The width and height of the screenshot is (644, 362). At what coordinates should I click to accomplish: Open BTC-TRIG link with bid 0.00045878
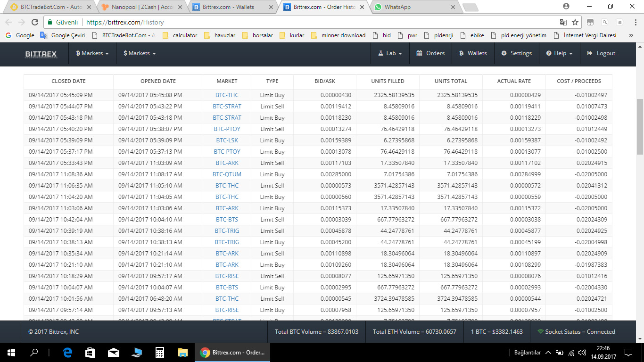[227, 231]
